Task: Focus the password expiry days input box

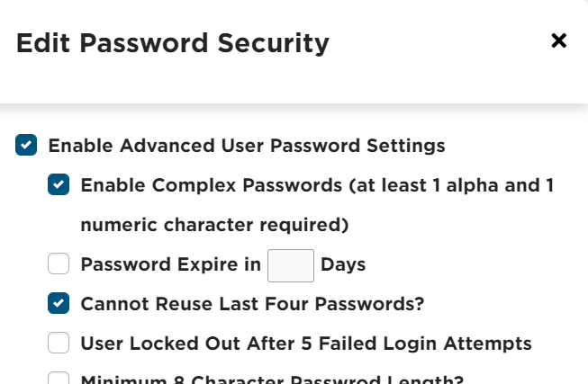Action: (290, 265)
